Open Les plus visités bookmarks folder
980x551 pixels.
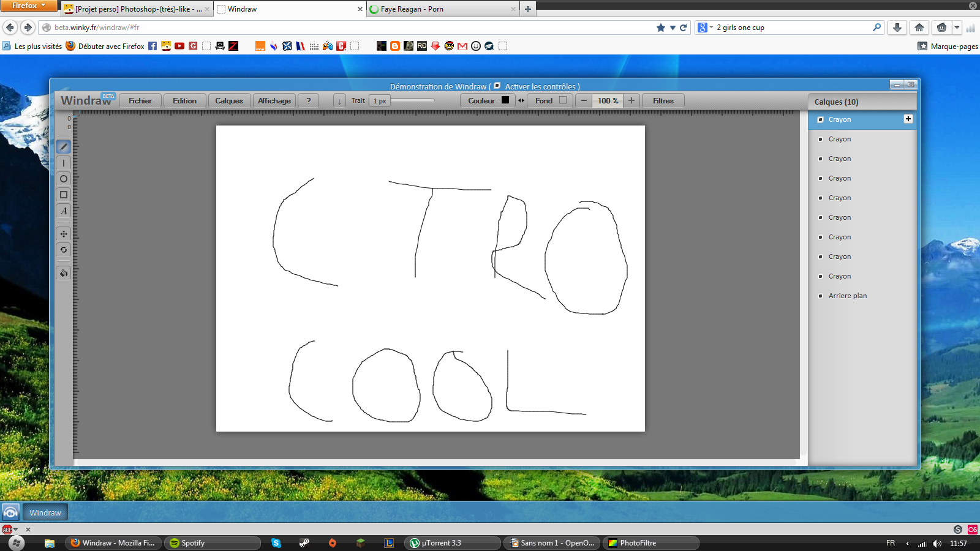point(32,46)
